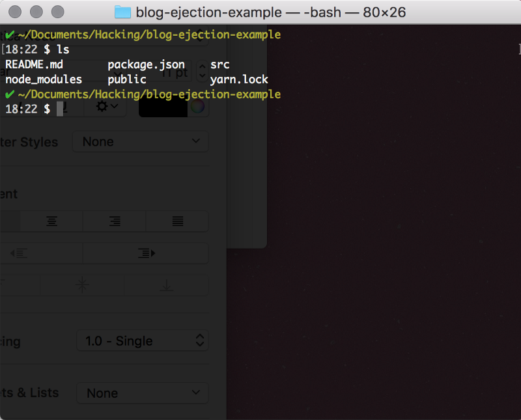Click the blog-ejection-example folder icon in title
This screenshot has width=521, height=420.
click(122, 12)
